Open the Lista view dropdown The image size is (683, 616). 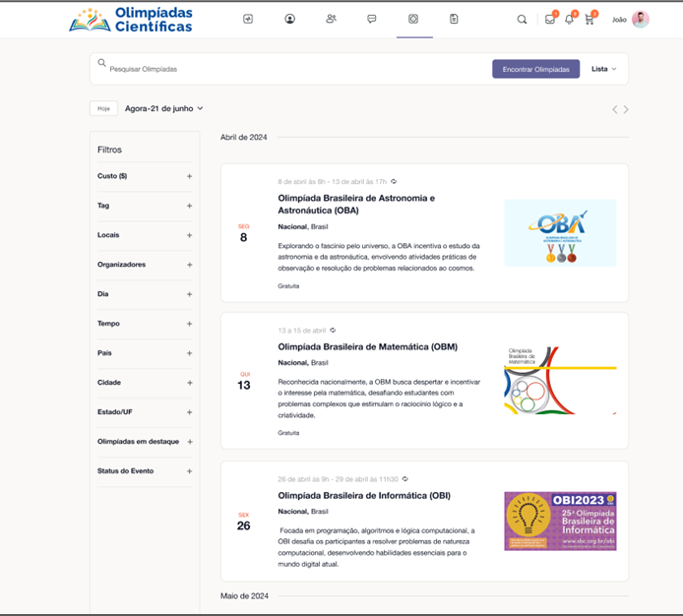603,69
